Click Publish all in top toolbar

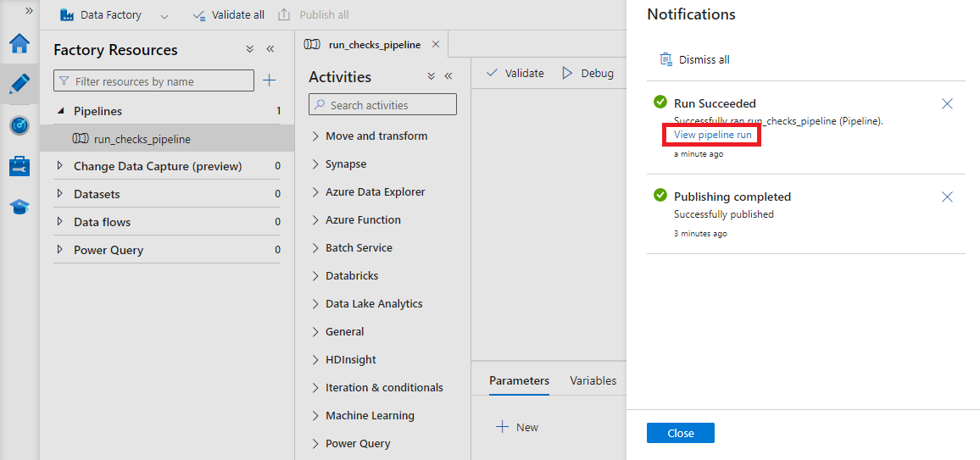point(313,15)
